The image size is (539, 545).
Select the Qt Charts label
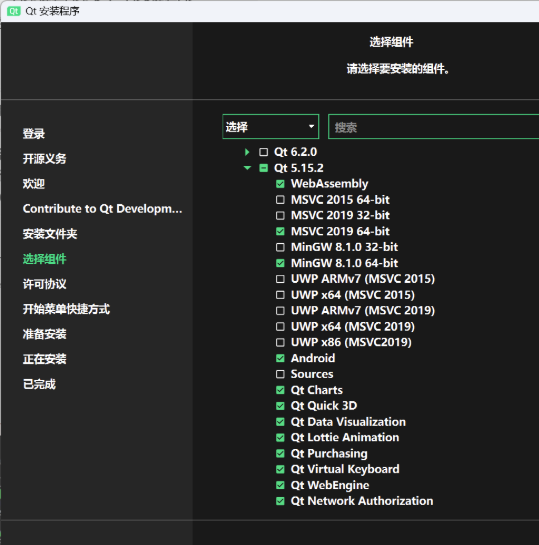[x=317, y=390]
